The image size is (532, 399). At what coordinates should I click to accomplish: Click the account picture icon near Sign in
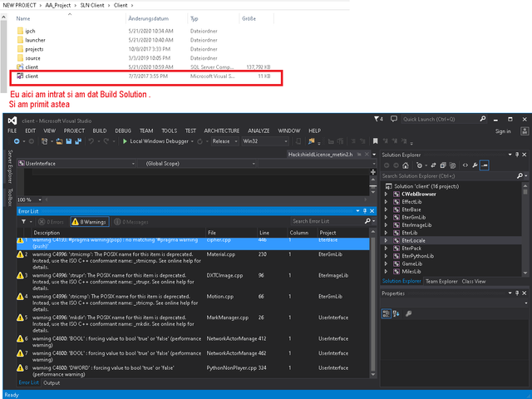click(525, 131)
